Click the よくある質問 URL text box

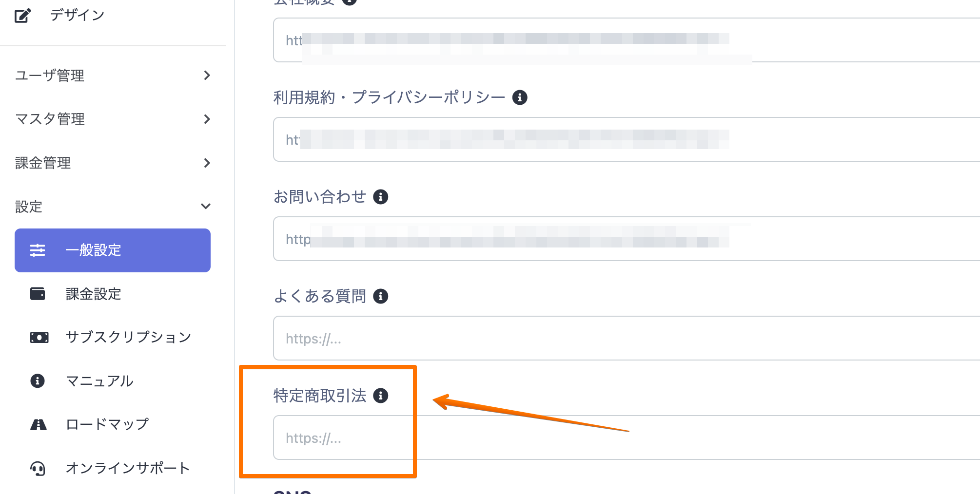point(624,338)
